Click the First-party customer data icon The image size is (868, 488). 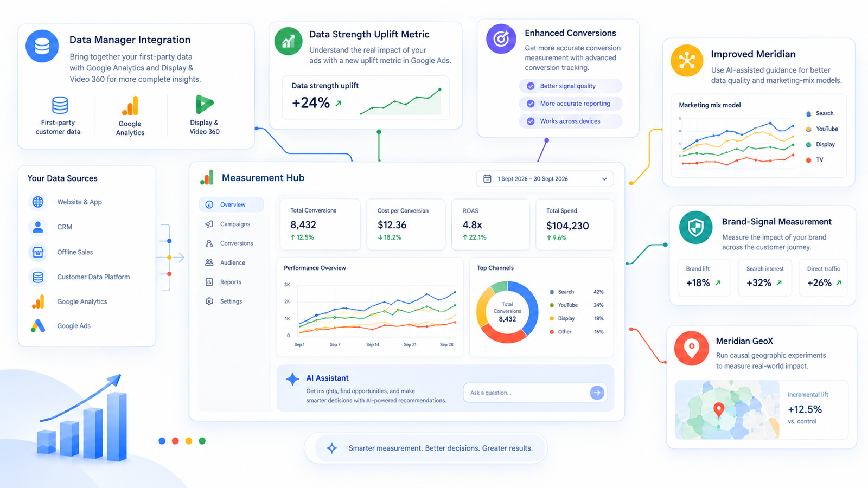pos(60,105)
